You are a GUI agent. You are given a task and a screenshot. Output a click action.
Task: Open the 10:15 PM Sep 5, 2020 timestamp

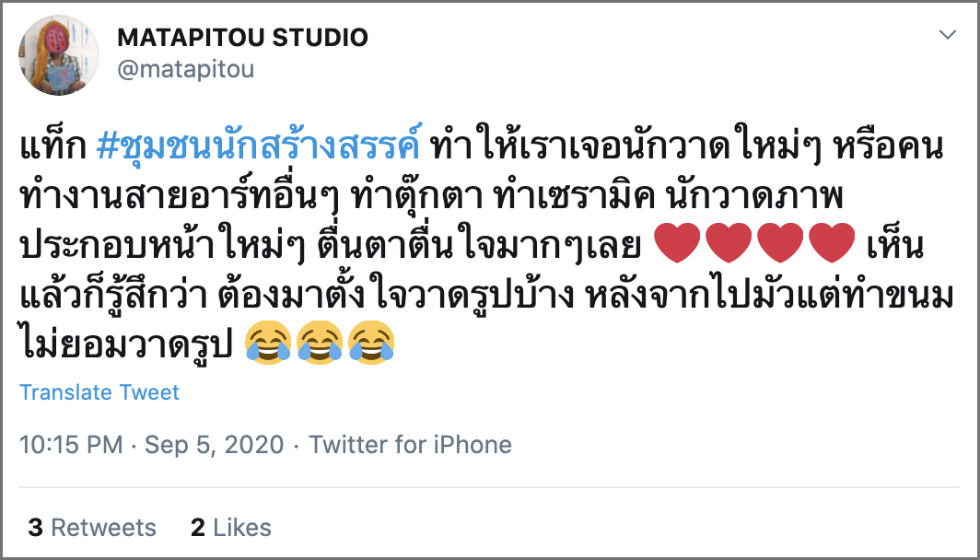pos(152,445)
